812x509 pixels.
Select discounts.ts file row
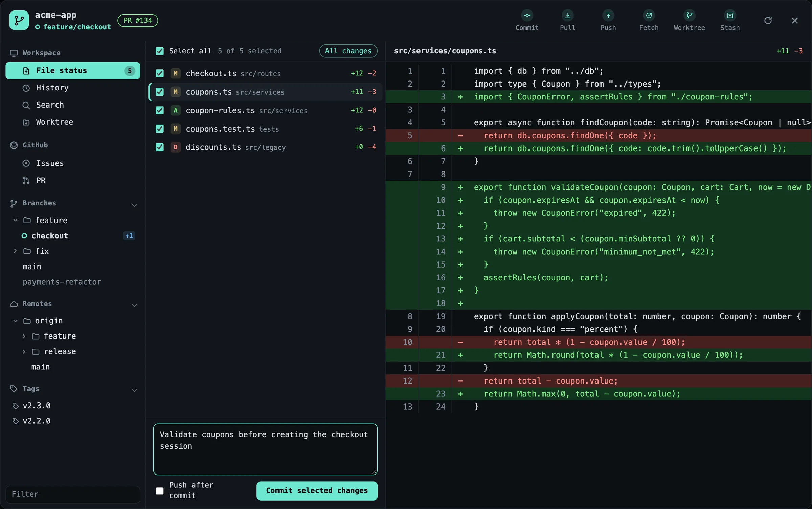point(265,147)
